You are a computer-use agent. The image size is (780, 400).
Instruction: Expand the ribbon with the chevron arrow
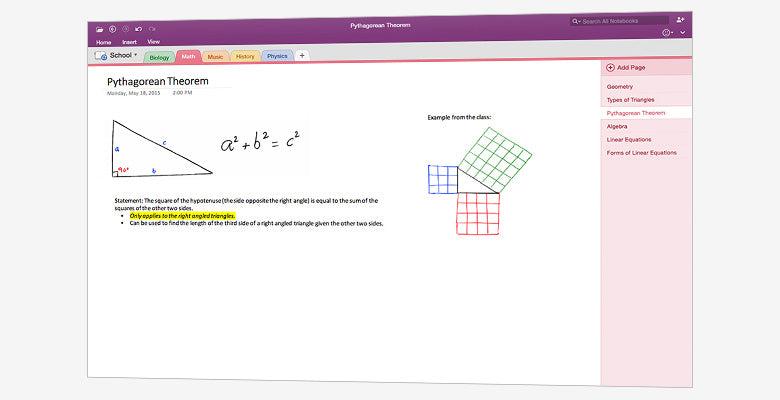tap(682, 33)
